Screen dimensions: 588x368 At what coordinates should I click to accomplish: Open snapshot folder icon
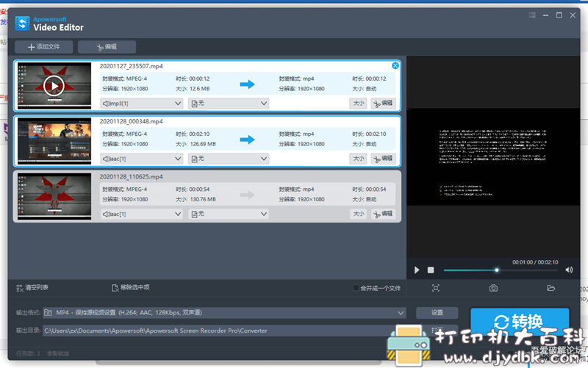pyautogui.click(x=551, y=288)
